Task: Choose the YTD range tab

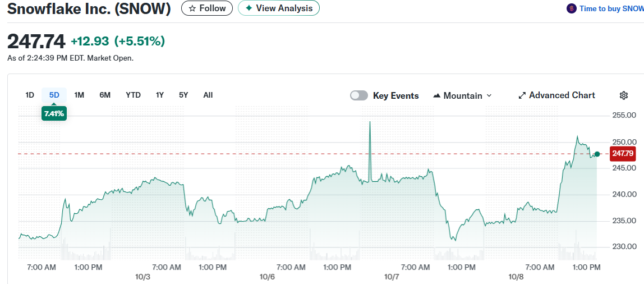Action: click(x=133, y=95)
